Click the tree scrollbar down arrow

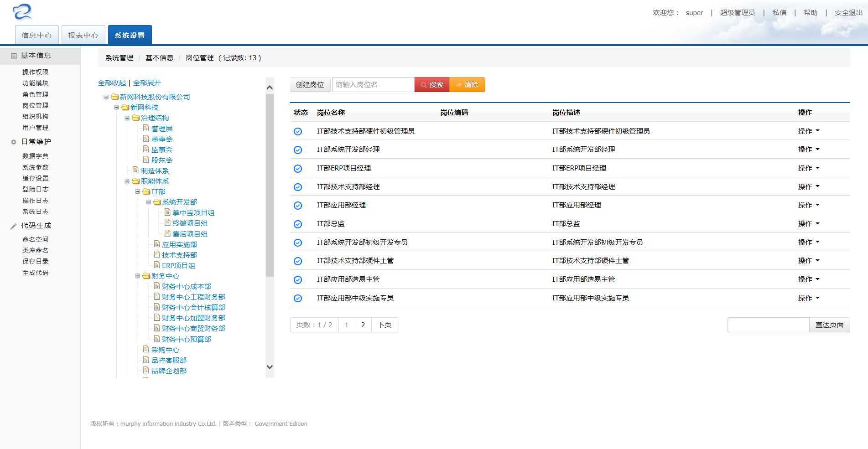click(x=270, y=366)
